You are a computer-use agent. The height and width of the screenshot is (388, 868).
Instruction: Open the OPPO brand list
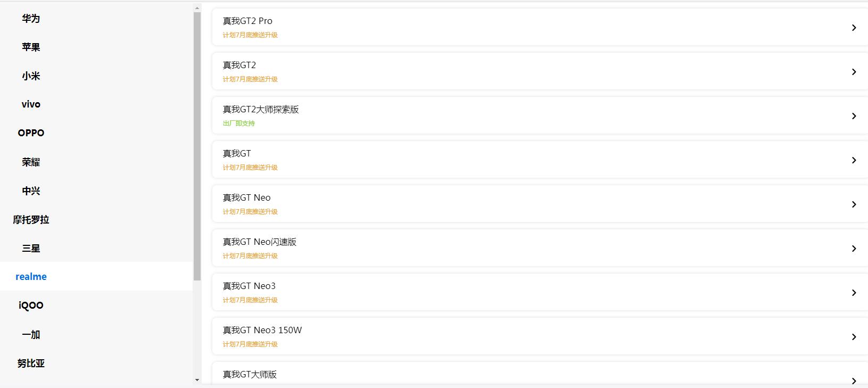click(31, 133)
